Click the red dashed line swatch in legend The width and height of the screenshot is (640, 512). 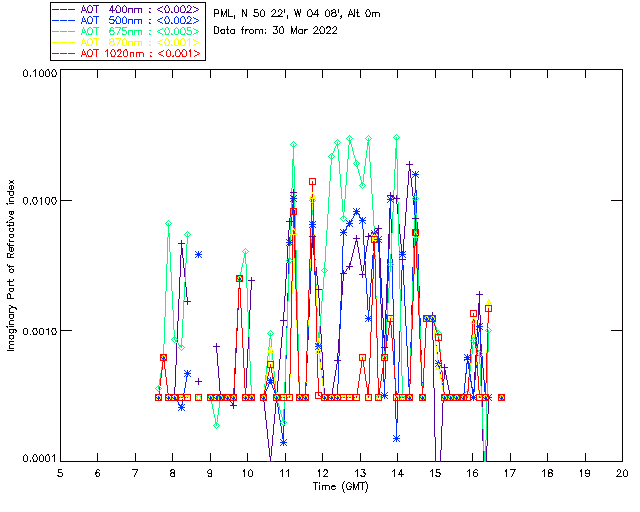pyautogui.click(x=64, y=53)
